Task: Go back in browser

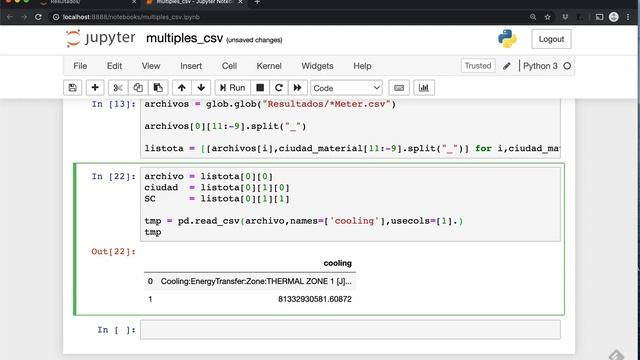Action: tap(9, 17)
